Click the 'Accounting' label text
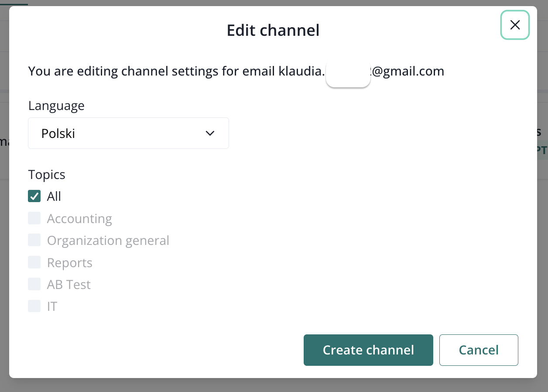Image resolution: width=548 pixels, height=392 pixels. pos(79,218)
